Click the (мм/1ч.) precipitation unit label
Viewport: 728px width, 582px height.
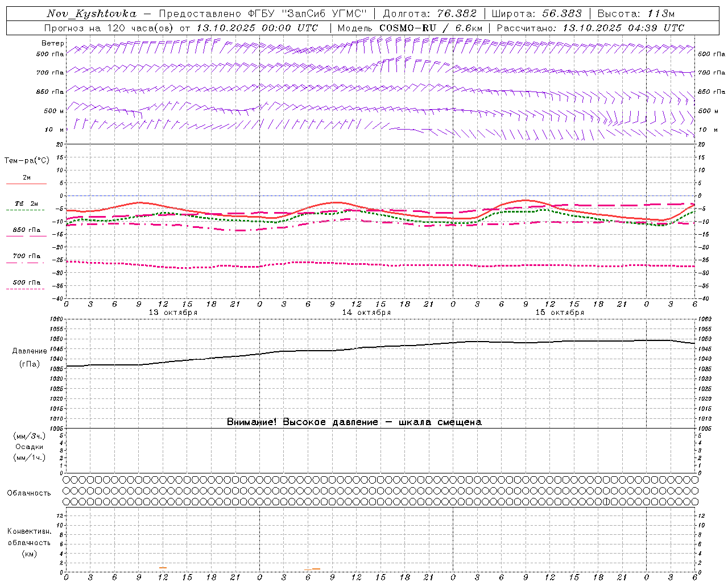coord(30,458)
